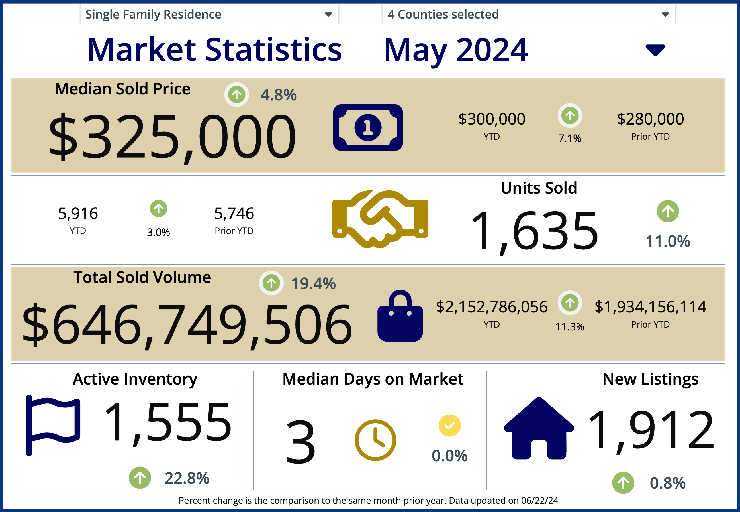
Task: Click the green up arrow beside 11.0%
Action: pos(668,211)
